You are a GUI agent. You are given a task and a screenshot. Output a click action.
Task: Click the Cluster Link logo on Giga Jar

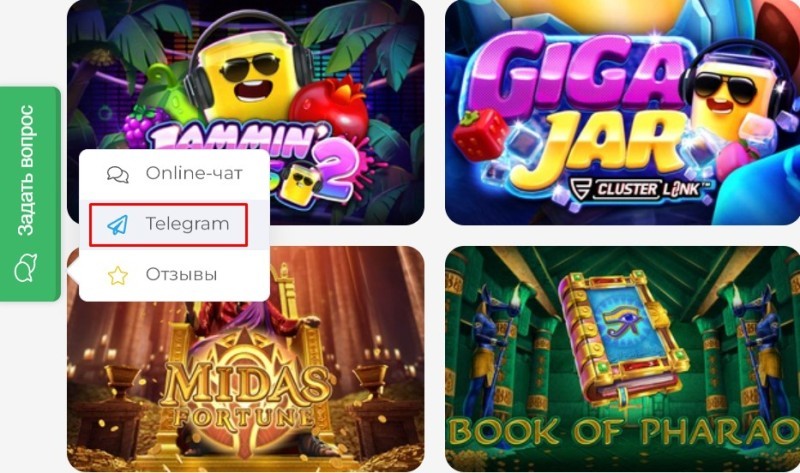(634, 189)
